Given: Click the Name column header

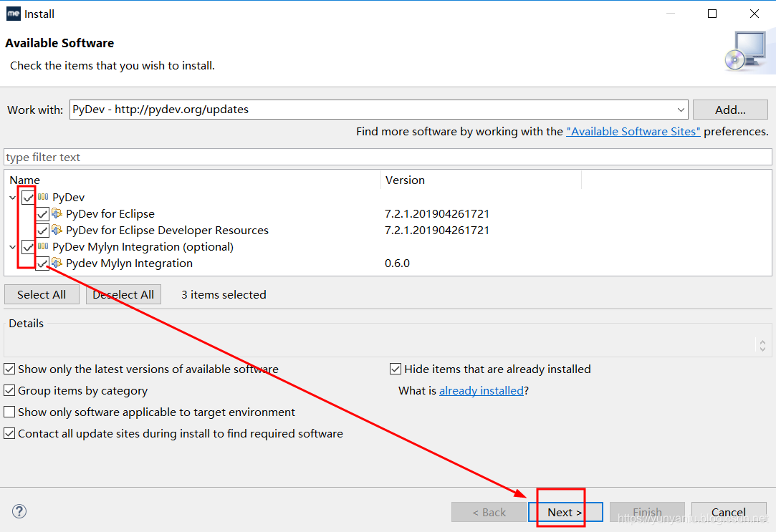Looking at the screenshot, I should coord(25,180).
